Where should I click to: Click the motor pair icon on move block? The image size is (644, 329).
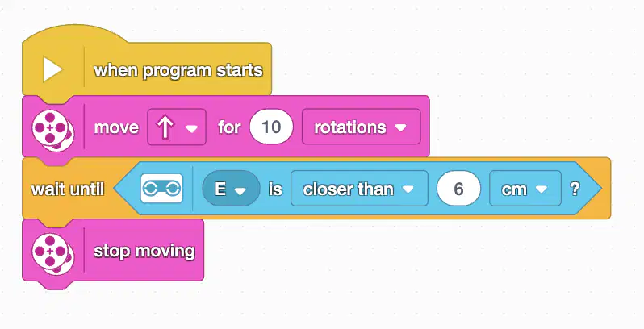click(53, 130)
